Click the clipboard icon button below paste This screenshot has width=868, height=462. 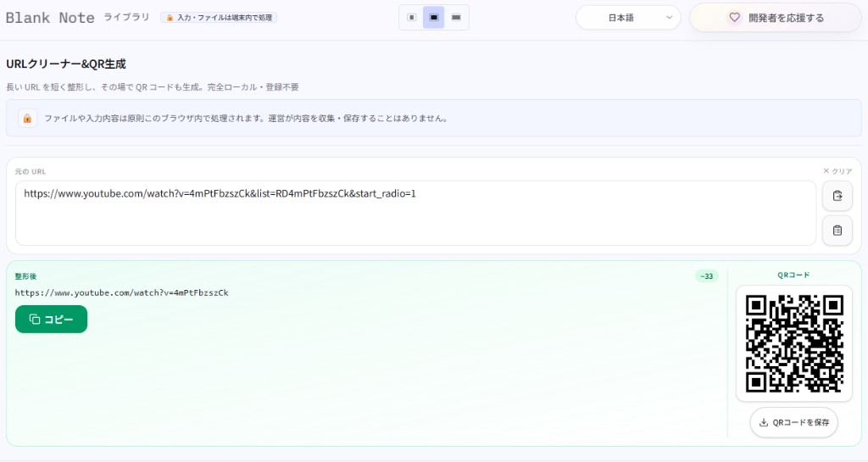point(837,231)
